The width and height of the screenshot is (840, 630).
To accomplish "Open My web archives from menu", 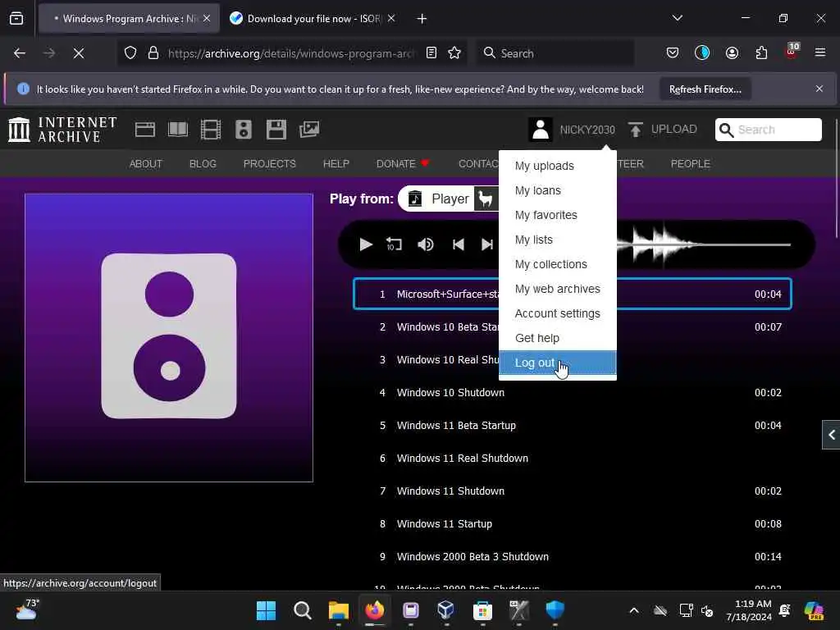I will [558, 290].
